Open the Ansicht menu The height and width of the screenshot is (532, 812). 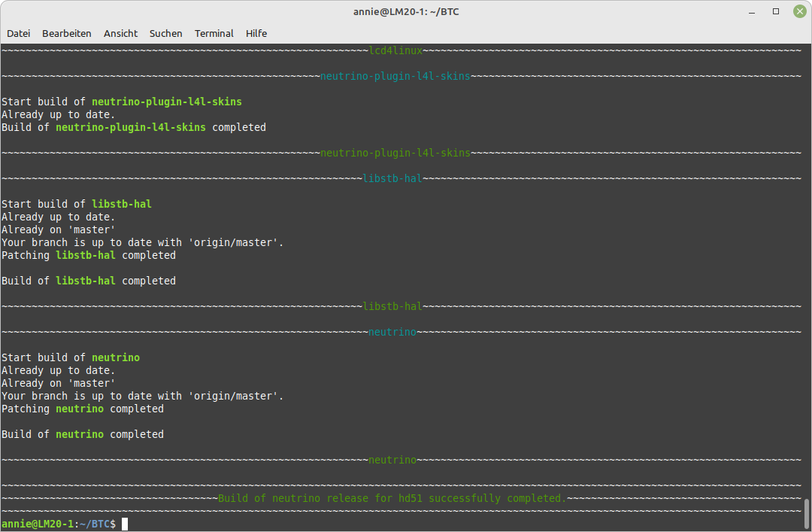pyautogui.click(x=120, y=33)
